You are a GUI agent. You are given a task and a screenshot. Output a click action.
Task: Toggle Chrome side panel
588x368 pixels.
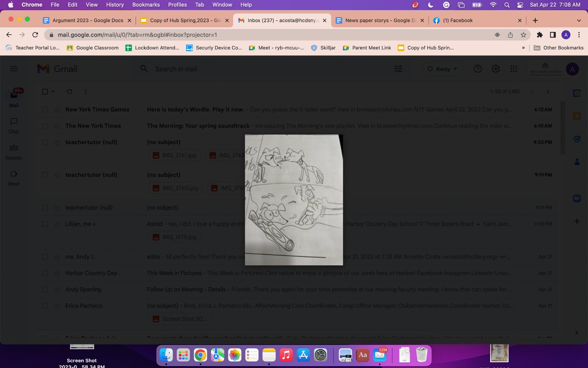[553, 35]
